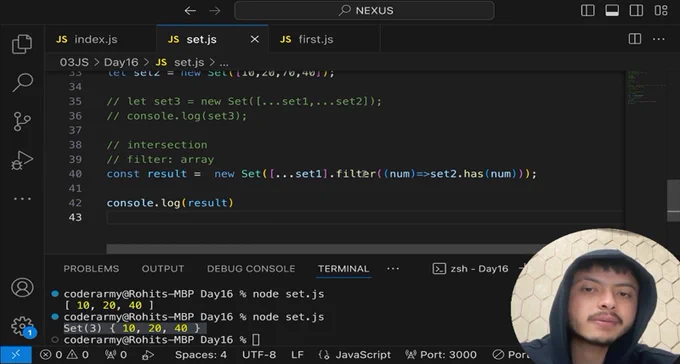This screenshot has width=680, height=364.
Task: Open the Manage gear icon
Action: pos(22,326)
